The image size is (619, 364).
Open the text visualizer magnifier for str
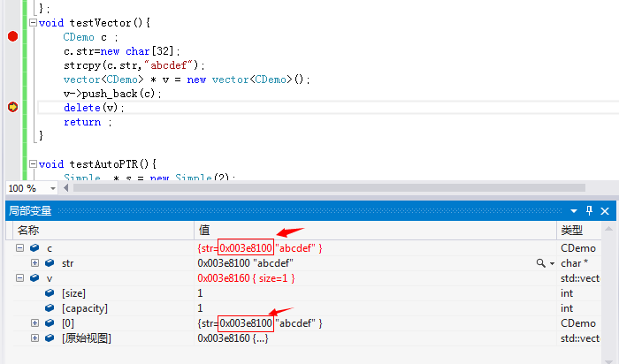pyautogui.click(x=541, y=263)
